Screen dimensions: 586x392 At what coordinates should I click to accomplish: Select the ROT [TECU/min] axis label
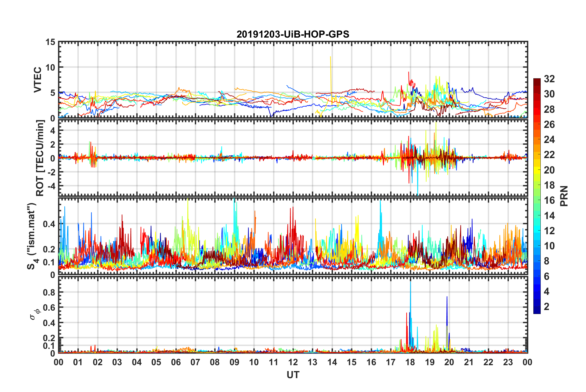tap(40, 158)
